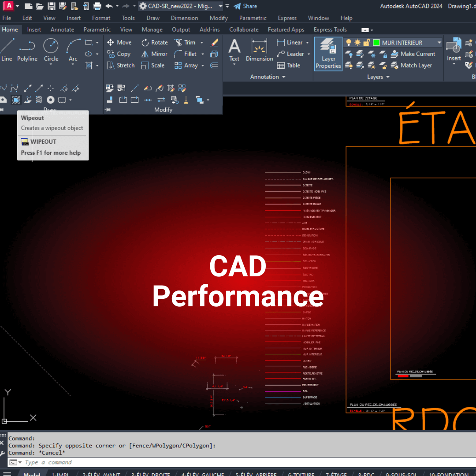
Task: Click the Match Layer button
Action: point(411,65)
